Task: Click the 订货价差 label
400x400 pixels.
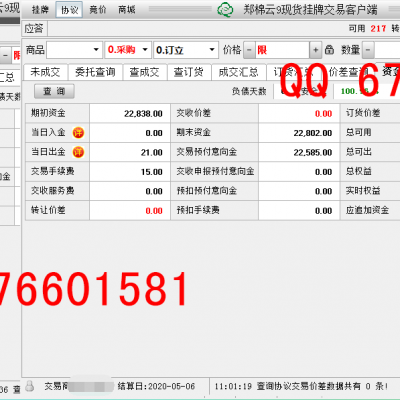Action: (x=363, y=113)
